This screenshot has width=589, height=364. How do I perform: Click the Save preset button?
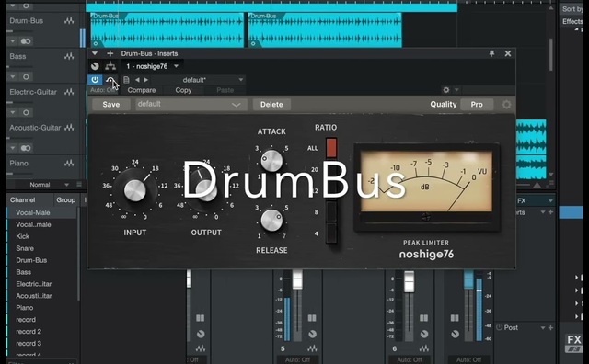tap(111, 104)
